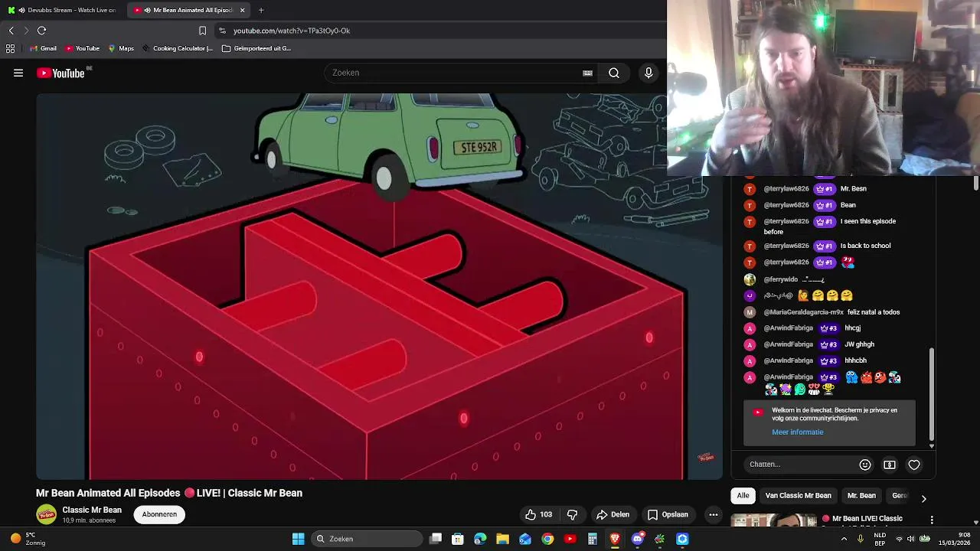Screen dimensions: 980x551
Task: Open options menu for Mr Bean LIVE! suggestion
Action: point(932,520)
